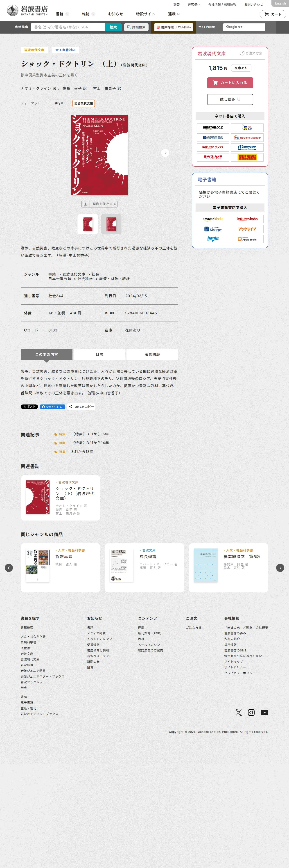Image resolution: width=289 pixels, height=868 pixels.
Task: Switch to the 著者略歴 tab
Action: point(152,354)
